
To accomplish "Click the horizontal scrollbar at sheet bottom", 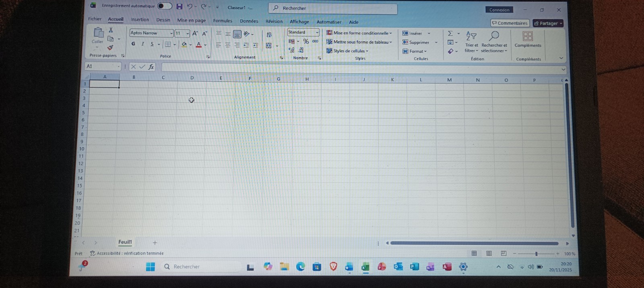I will (474, 243).
